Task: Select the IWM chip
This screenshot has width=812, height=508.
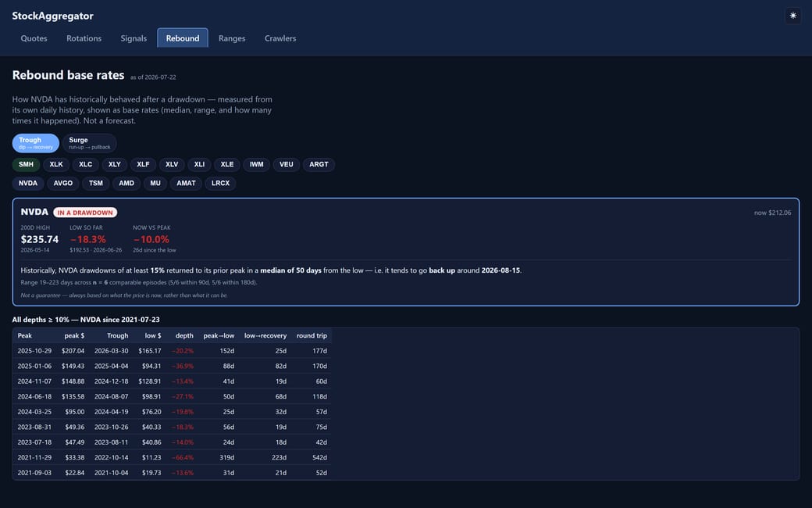Action: [256, 164]
